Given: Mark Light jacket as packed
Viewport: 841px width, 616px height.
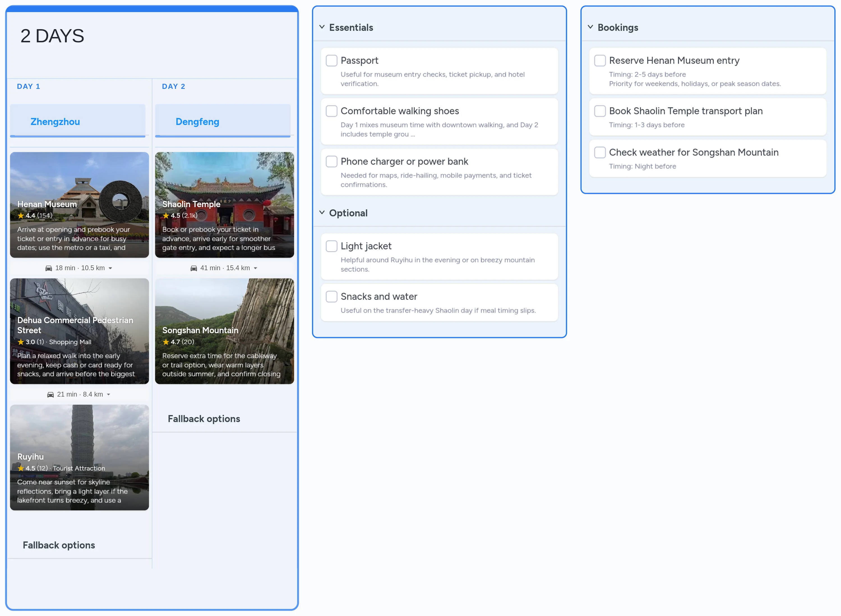Looking at the screenshot, I should pos(331,246).
